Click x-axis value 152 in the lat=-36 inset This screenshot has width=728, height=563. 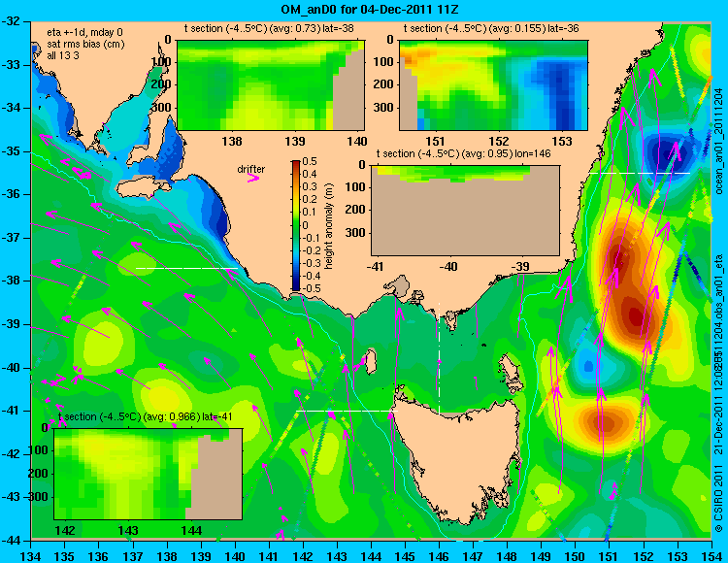pos(499,141)
